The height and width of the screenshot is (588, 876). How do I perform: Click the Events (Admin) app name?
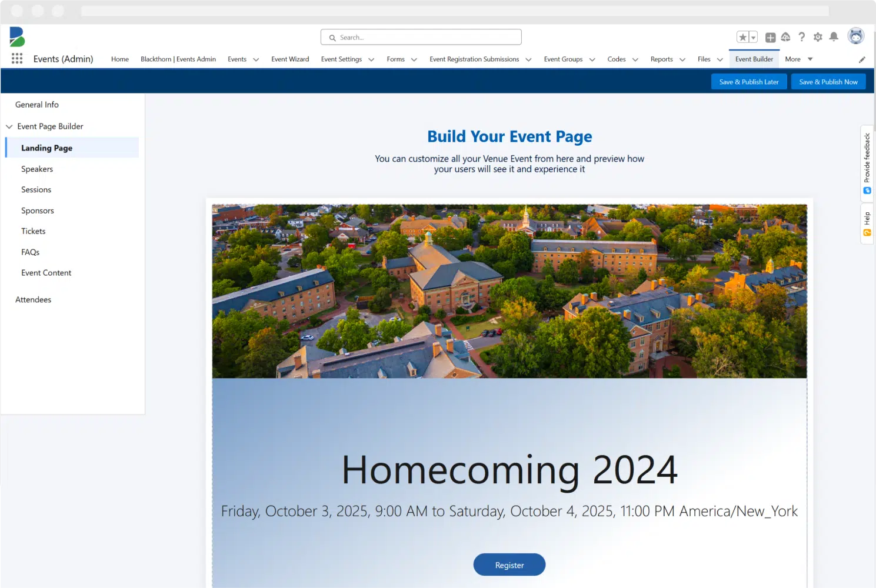pyautogui.click(x=64, y=59)
